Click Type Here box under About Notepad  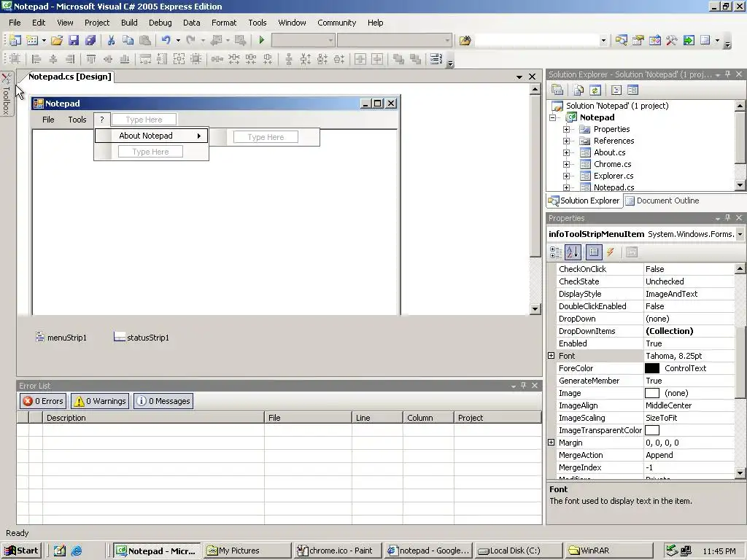click(150, 152)
